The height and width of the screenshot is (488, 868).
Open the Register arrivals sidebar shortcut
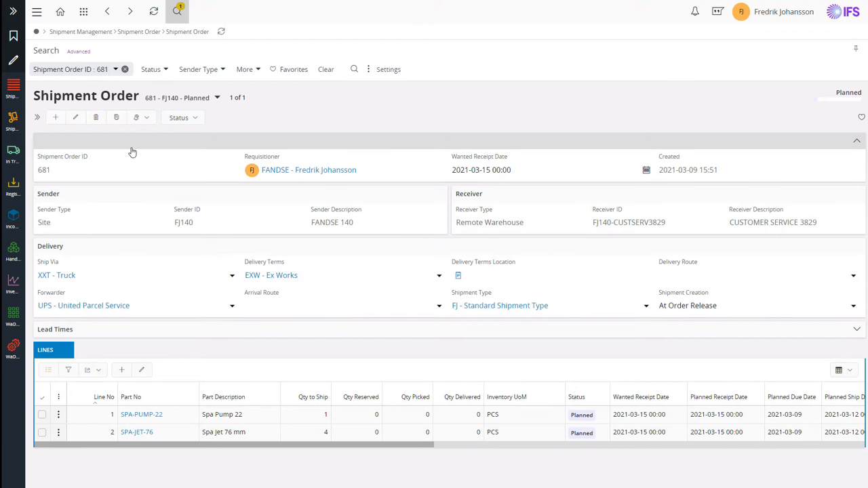coord(13,186)
